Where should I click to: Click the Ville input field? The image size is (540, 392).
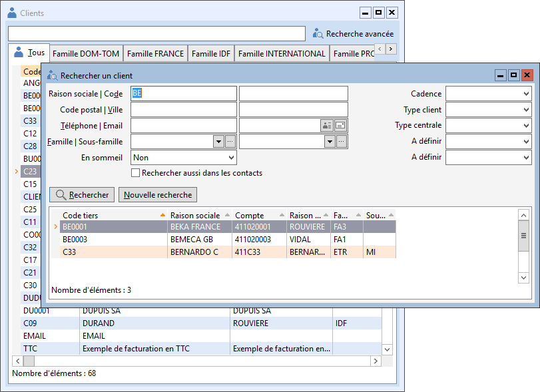[294, 109]
